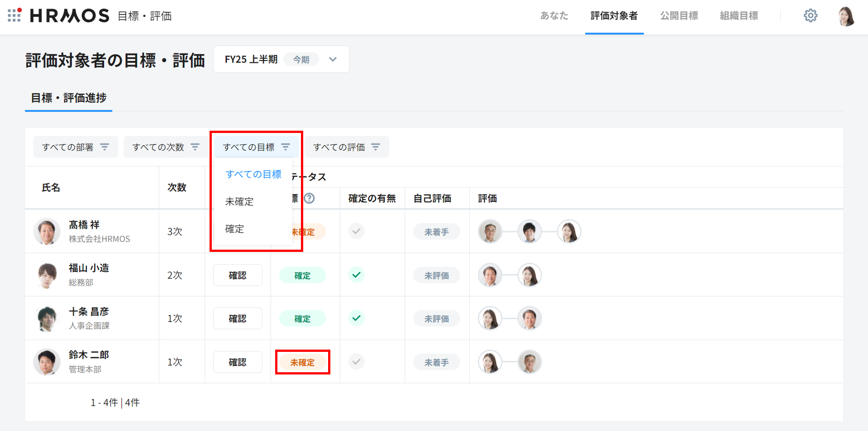
Task: Open the すべての部署 filter
Action: pyautogui.click(x=75, y=147)
